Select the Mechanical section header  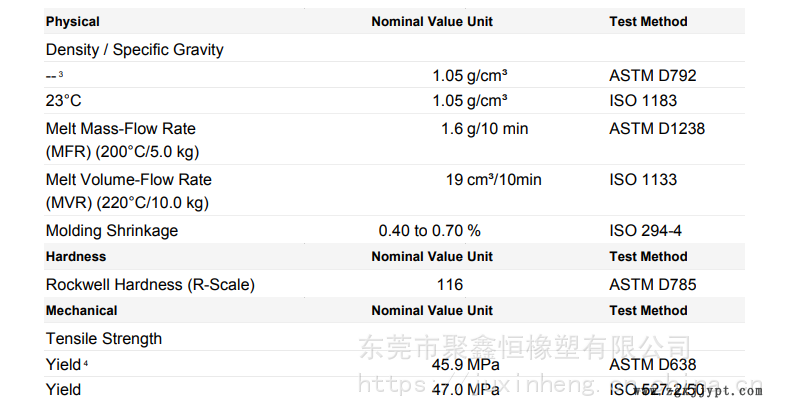point(82,311)
